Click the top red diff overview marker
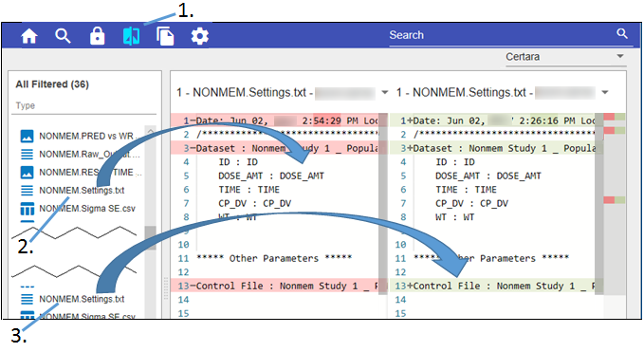This screenshot has width=644, height=352. click(x=609, y=117)
